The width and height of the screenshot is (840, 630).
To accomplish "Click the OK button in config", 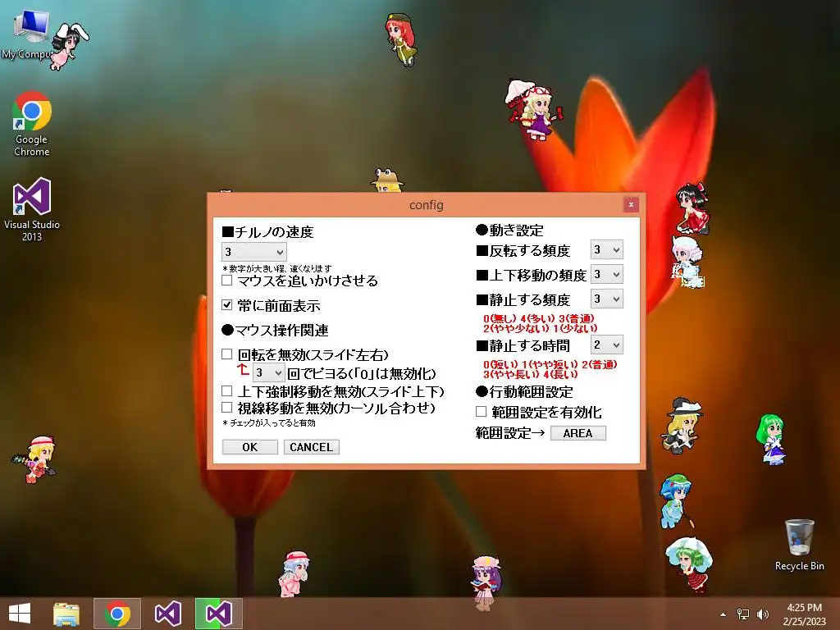I will click(249, 447).
